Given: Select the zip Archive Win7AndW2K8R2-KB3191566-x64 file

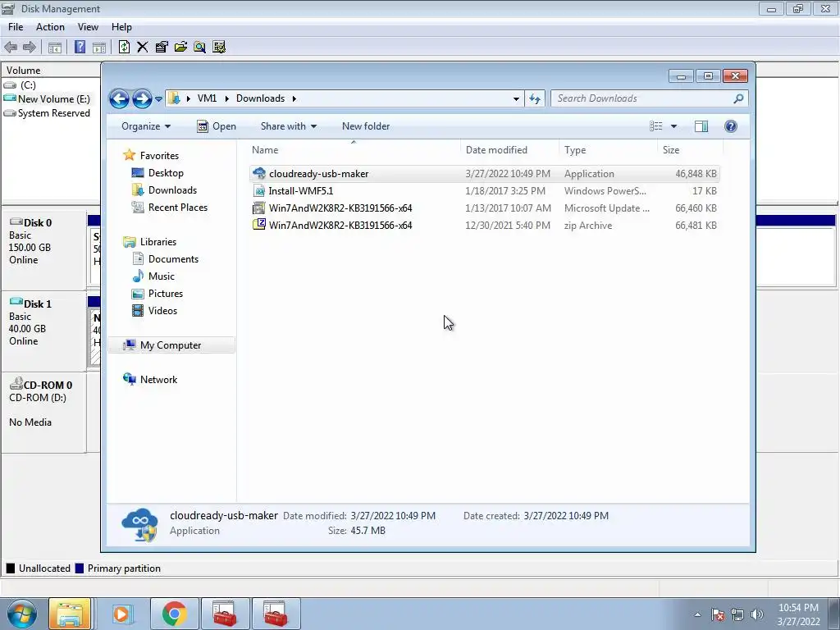Looking at the screenshot, I should [x=484, y=225].
